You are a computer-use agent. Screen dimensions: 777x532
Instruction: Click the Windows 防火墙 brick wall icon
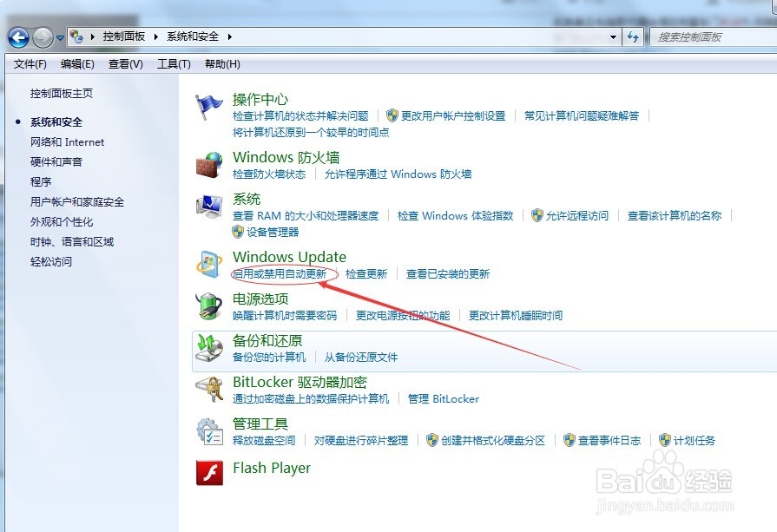[209, 165]
